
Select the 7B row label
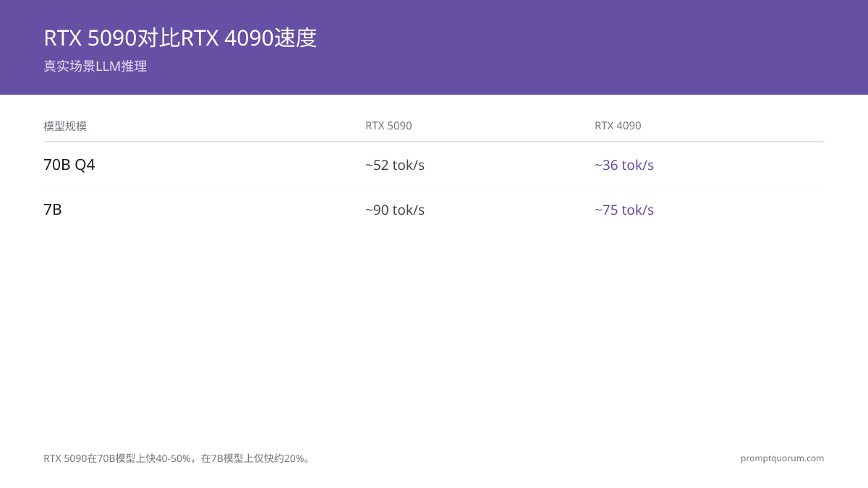53,210
